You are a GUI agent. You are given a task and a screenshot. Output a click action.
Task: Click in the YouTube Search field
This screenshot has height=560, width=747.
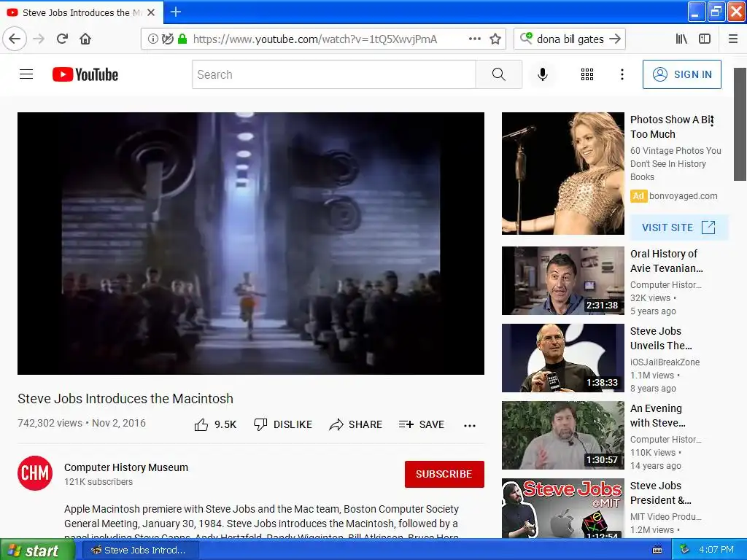coord(334,74)
